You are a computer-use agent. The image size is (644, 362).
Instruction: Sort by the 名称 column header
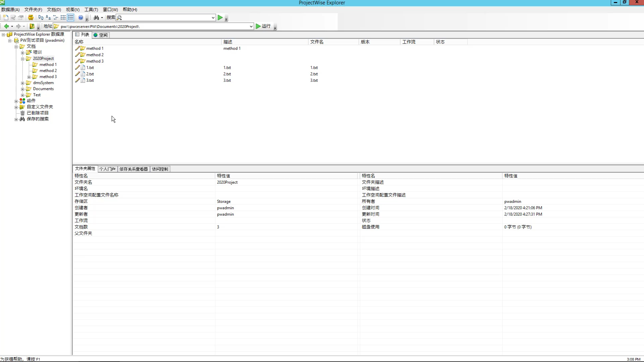coord(147,42)
